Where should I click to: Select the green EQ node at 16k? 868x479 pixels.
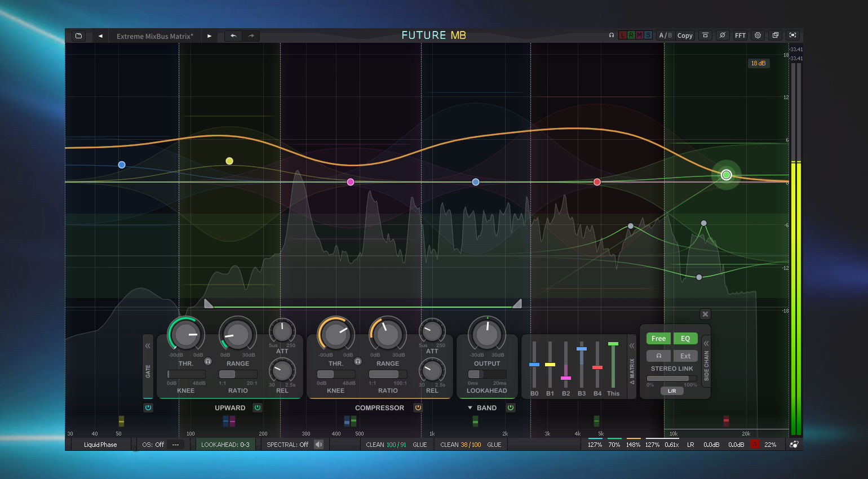click(727, 175)
